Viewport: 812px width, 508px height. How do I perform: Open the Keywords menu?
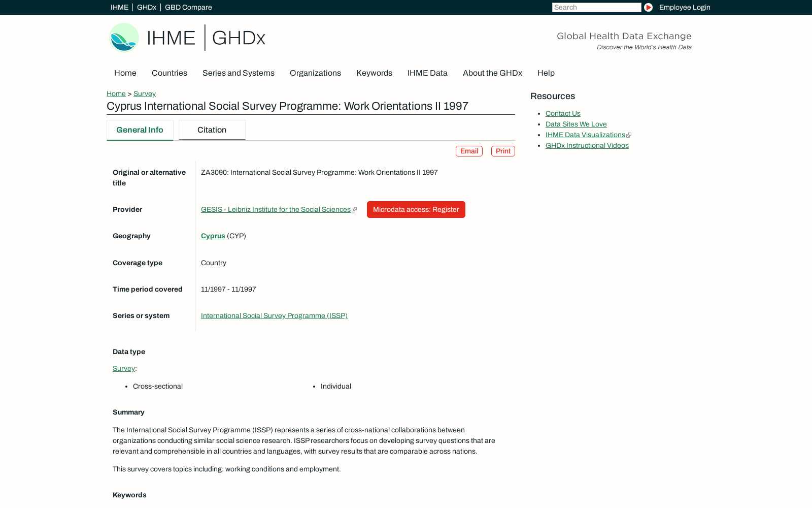coord(374,73)
